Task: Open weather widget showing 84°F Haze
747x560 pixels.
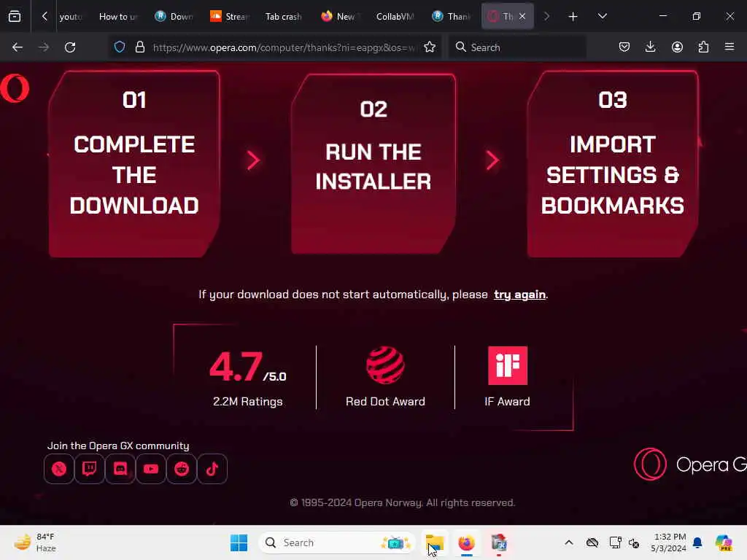Action: point(35,542)
